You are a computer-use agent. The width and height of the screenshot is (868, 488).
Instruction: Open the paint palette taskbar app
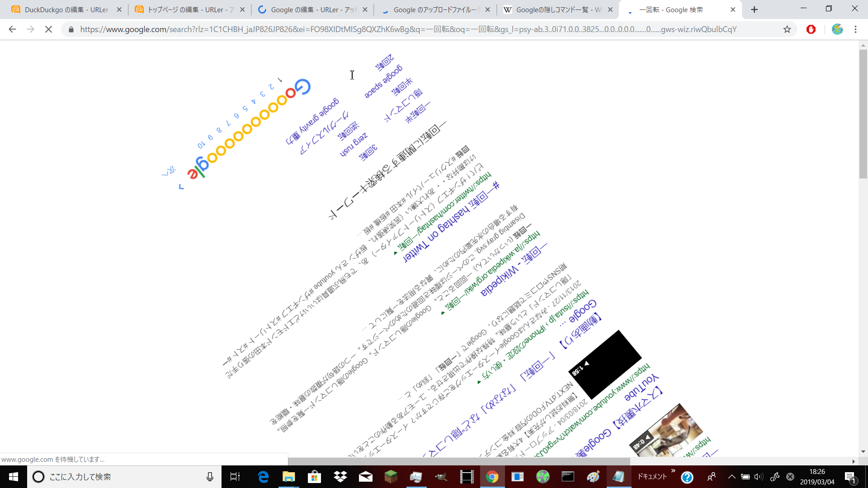[593, 477]
